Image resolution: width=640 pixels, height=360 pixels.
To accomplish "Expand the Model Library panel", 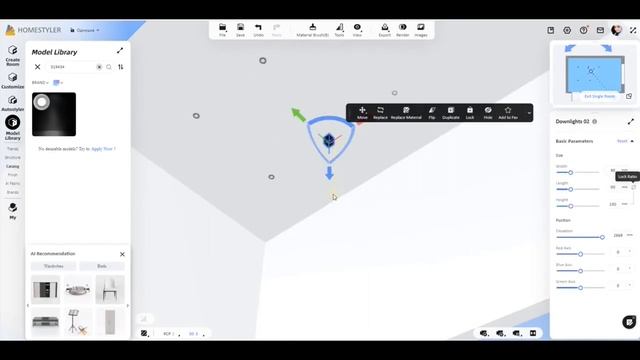I will (120, 51).
